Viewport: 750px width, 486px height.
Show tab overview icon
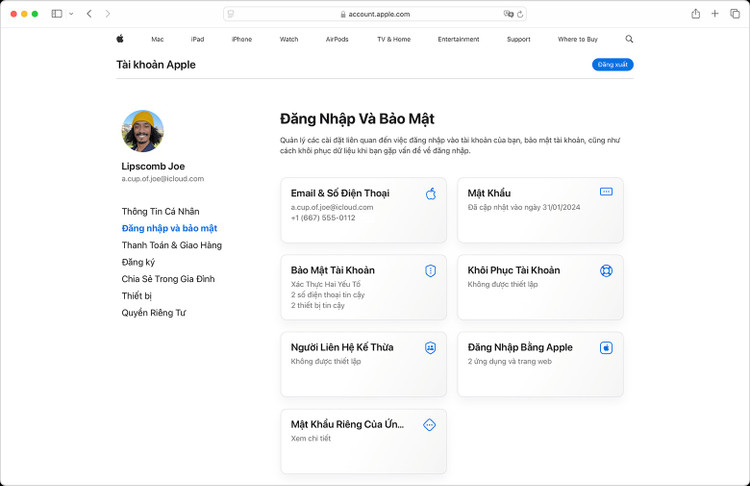(x=735, y=14)
